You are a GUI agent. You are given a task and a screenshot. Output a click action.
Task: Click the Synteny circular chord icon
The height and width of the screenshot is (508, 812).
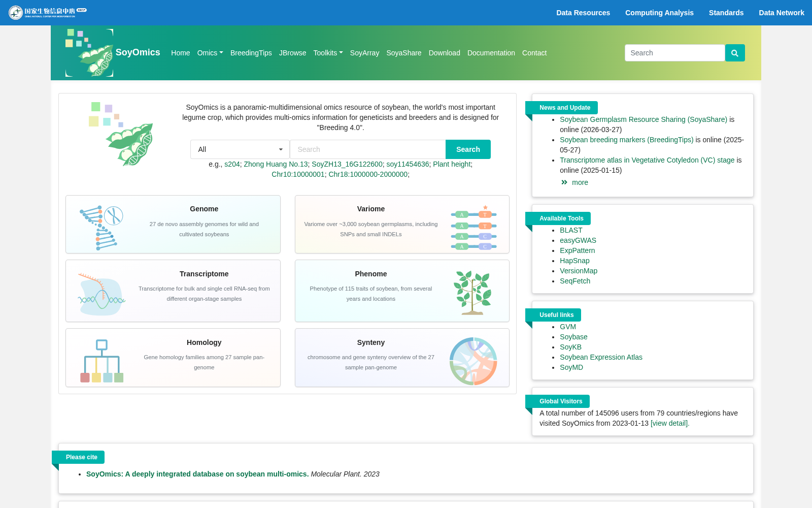pos(473,361)
